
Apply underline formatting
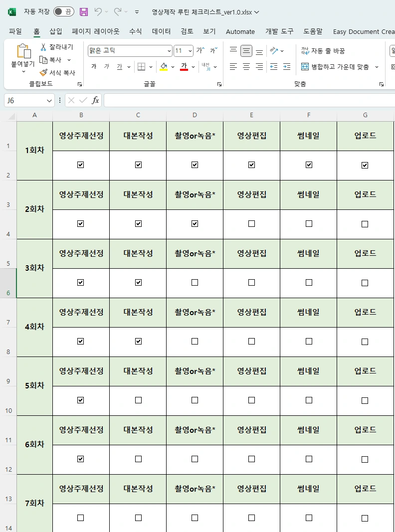point(120,66)
